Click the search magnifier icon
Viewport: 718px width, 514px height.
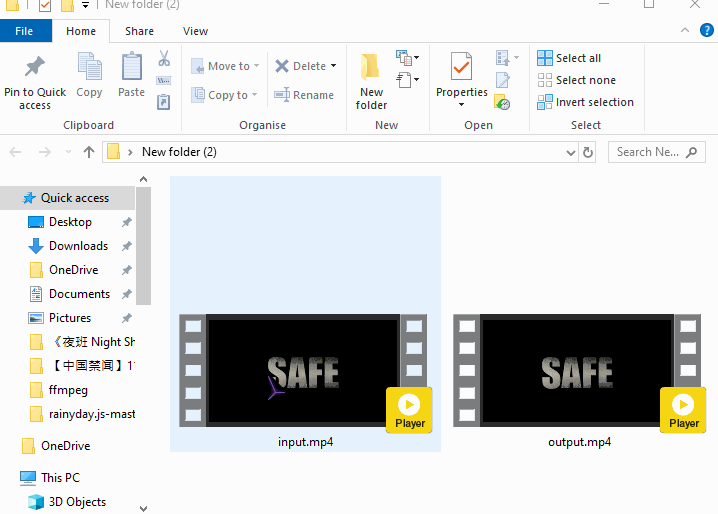[x=691, y=152]
